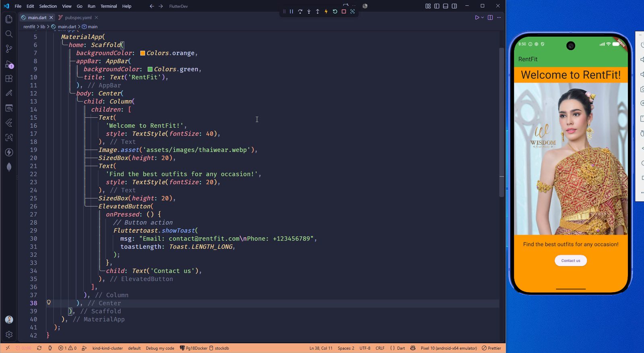Viewport: 644px width, 353px height.
Task: Trigger Flutter Hot Reload lightning icon
Action: tap(326, 12)
